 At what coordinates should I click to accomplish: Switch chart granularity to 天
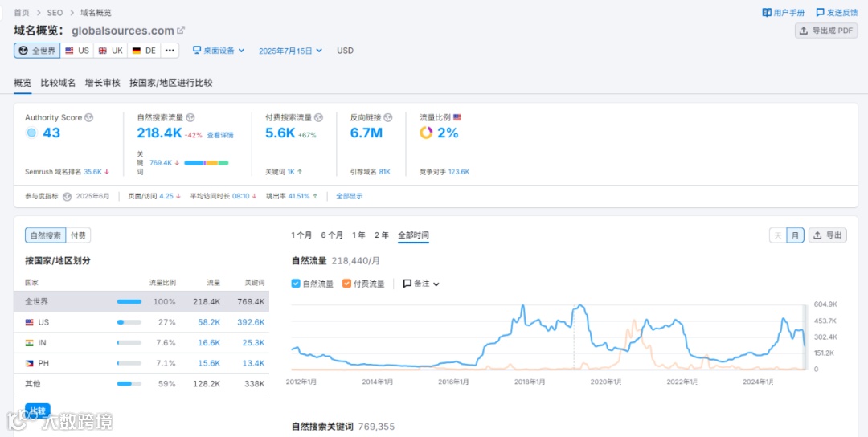pos(778,235)
